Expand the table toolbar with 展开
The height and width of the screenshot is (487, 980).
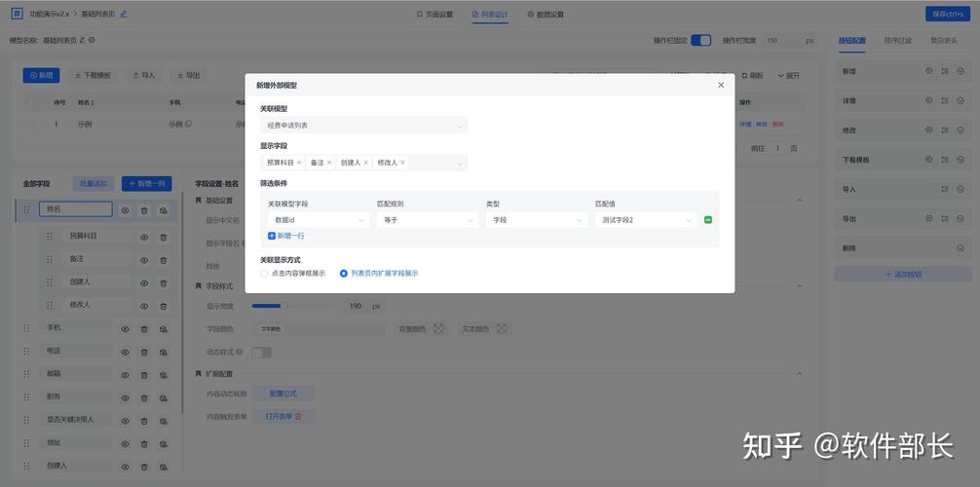point(789,76)
